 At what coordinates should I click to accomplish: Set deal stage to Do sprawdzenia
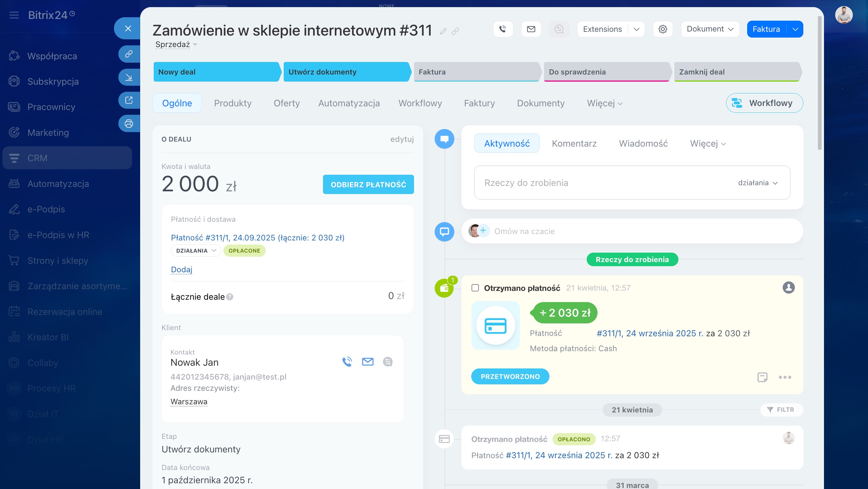[606, 72]
